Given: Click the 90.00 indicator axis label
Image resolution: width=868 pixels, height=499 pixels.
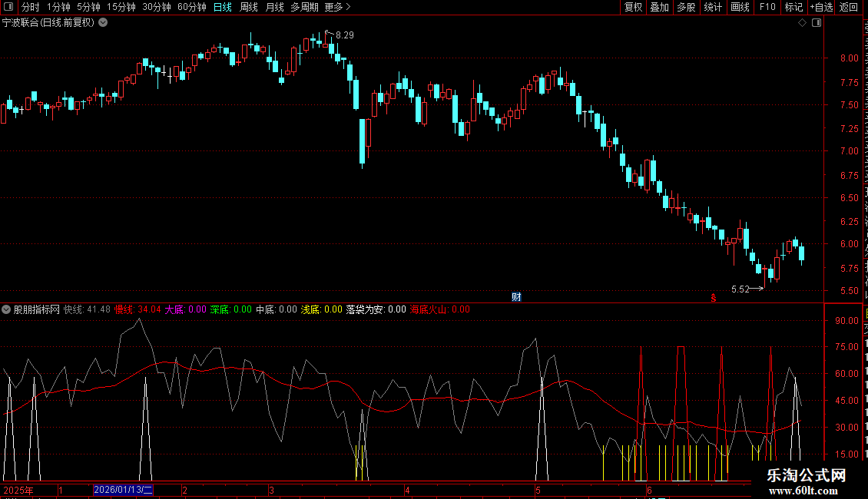Looking at the screenshot, I should (847, 321).
